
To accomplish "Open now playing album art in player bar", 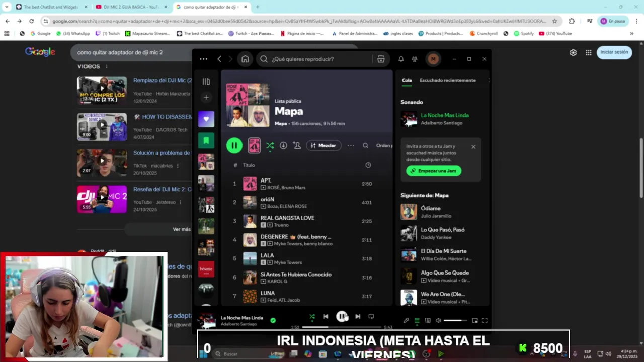I will click(207, 321).
